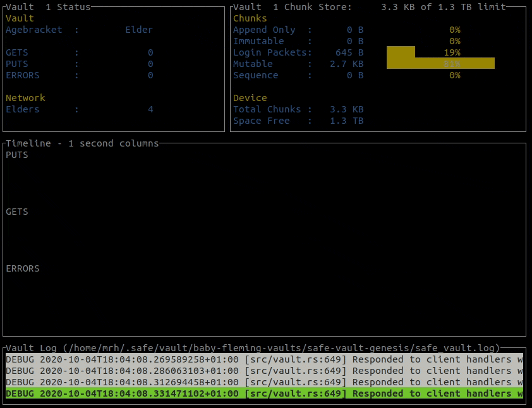Click the Agebracket Elder value

pos(139,30)
